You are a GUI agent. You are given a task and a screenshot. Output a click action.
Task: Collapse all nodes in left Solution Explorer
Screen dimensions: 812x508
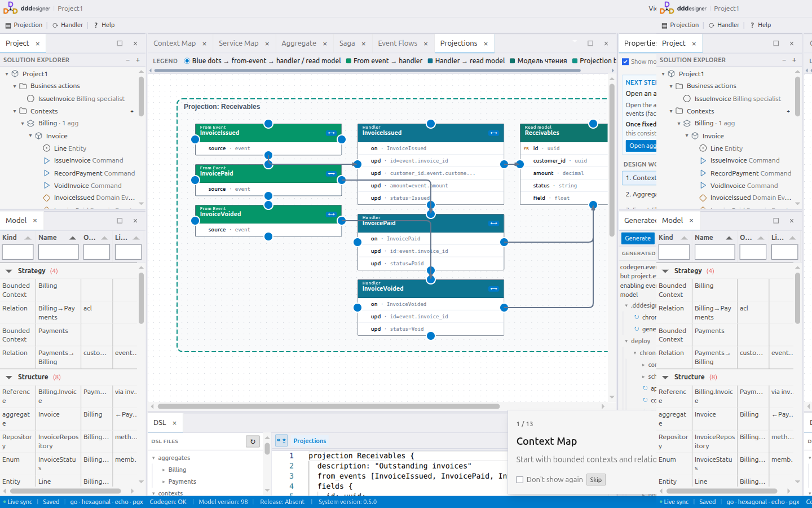[x=127, y=60]
